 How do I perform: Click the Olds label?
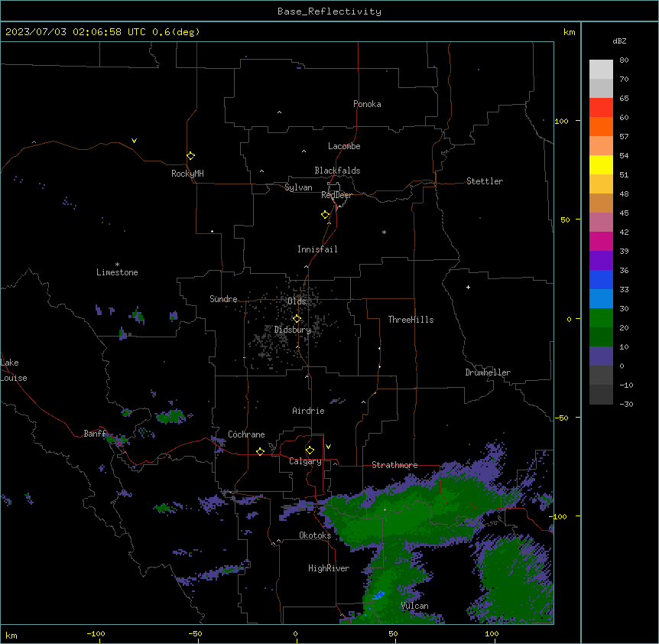click(297, 301)
